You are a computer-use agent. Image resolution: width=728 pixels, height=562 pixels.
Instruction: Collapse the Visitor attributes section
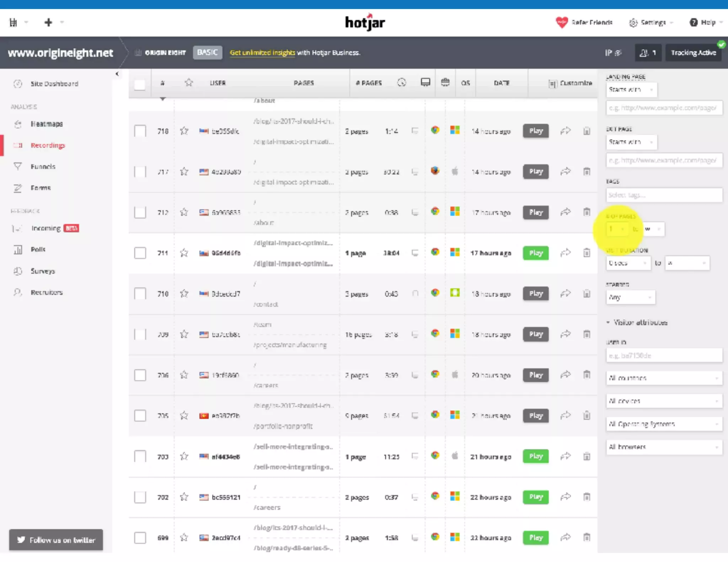[637, 323]
